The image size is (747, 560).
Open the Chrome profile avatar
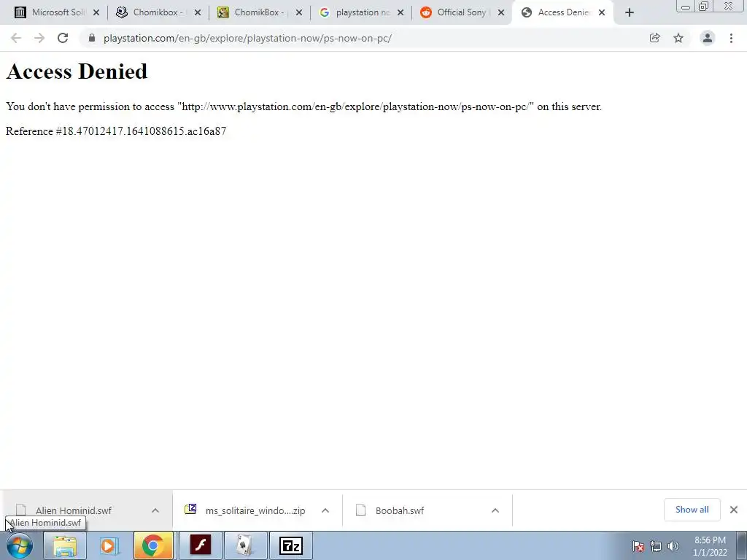(708, 38)
